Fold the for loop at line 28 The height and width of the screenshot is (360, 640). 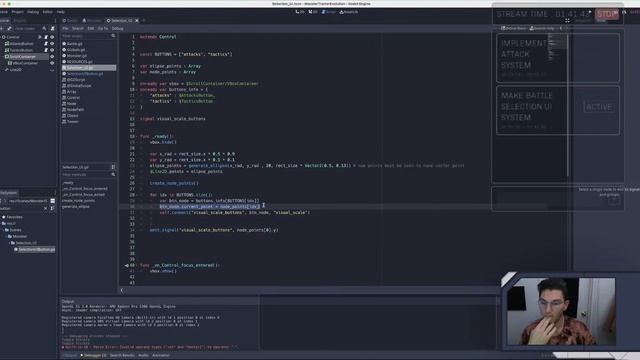[136, 195]
